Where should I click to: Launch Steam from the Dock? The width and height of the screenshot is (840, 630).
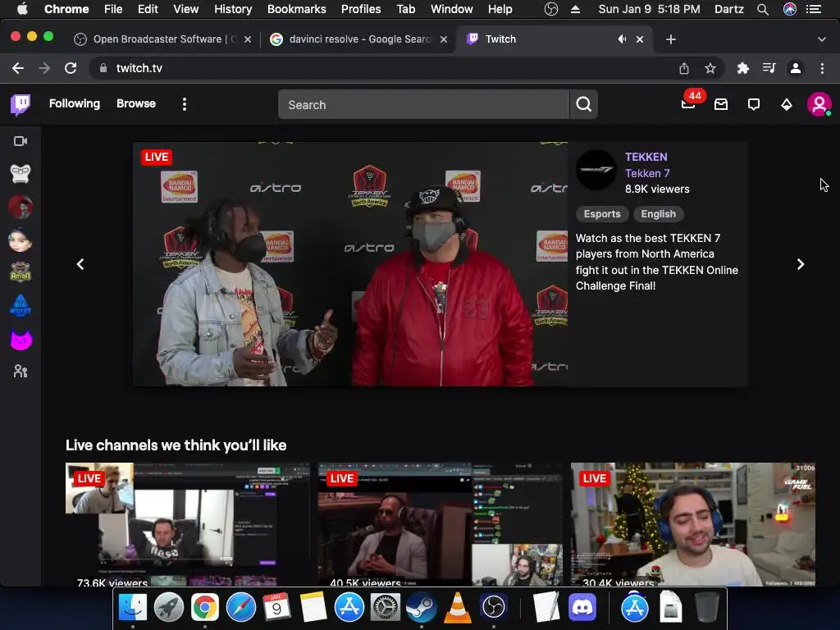coord(421,607)
